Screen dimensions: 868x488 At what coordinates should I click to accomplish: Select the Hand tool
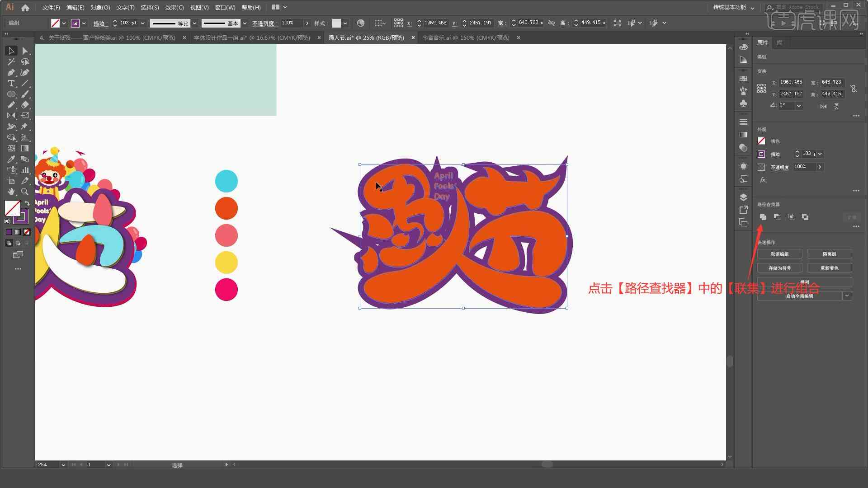click(11, 192)
